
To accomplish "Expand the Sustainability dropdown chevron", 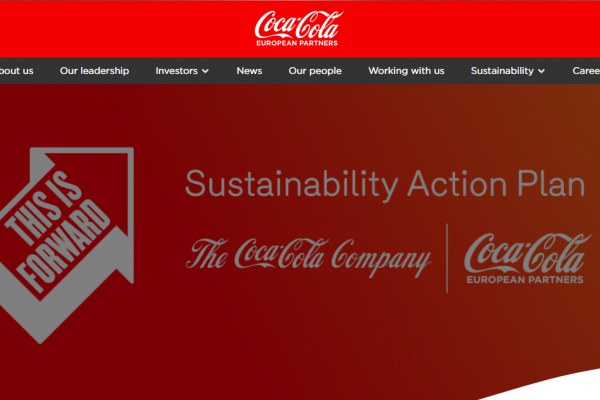I will [541, 71].
